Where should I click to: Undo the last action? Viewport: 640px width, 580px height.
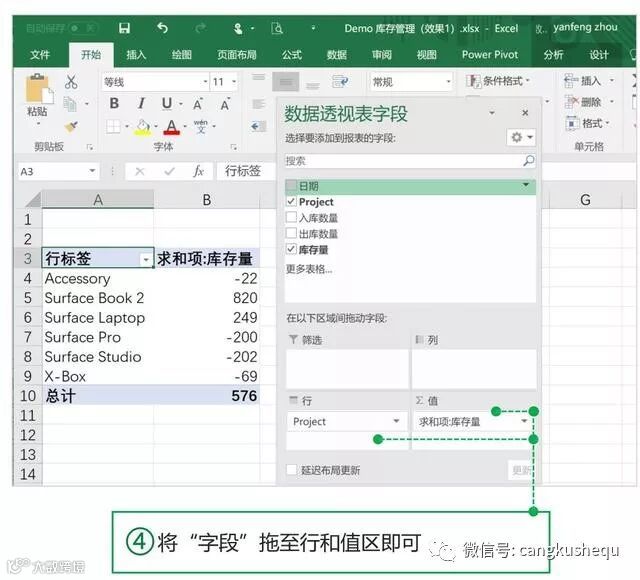click(162, 28)
